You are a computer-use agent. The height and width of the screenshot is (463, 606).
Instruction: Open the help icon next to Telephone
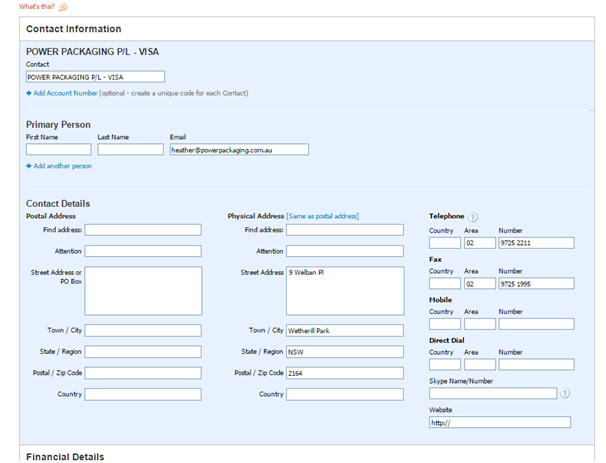coord(473,216)
